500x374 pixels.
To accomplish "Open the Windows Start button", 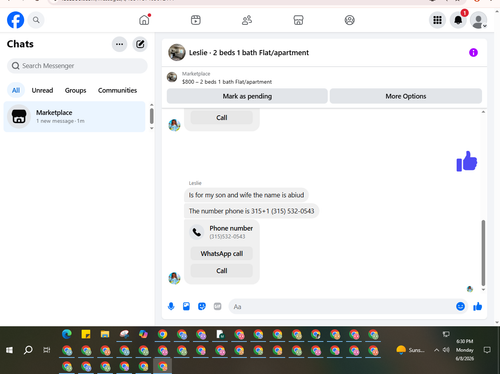I will [x=9, y=350].
